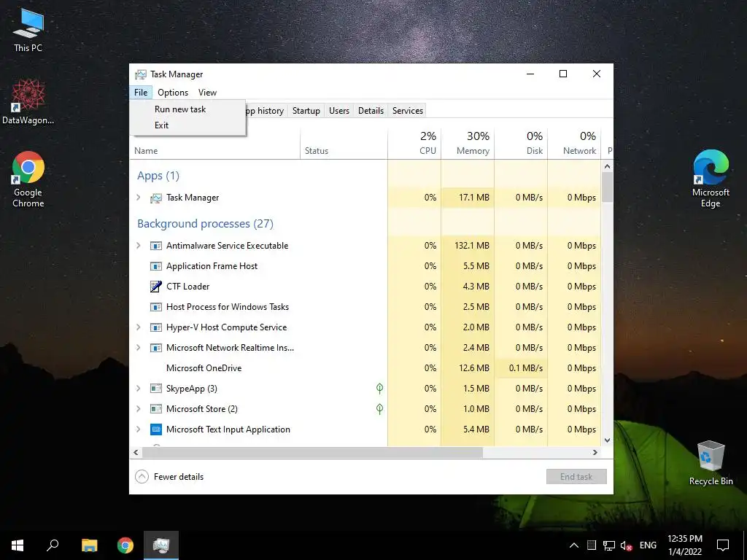The width and height of the screenshot is (747, 560).
Task: Click the muted volume tray icon
Action: click(x=626, y=545)
